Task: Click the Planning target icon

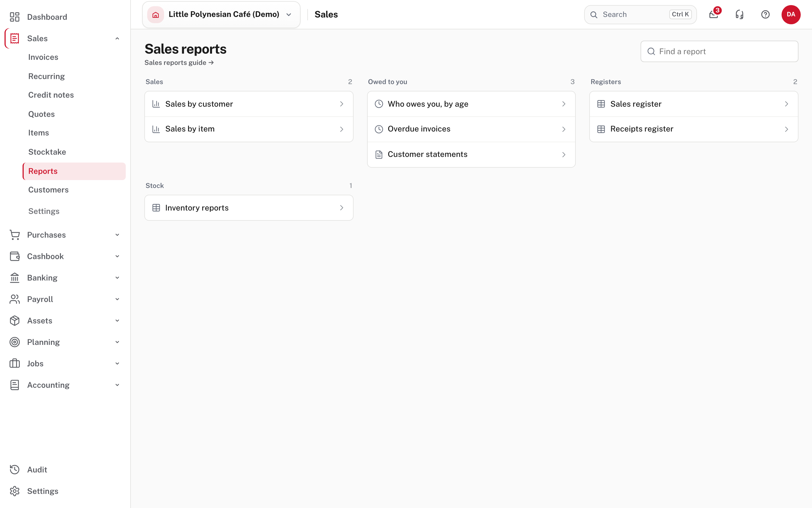Action: click(14, 342)
